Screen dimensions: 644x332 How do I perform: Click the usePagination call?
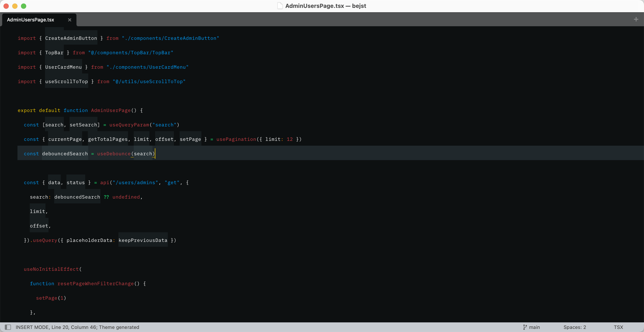pos(236,139)
